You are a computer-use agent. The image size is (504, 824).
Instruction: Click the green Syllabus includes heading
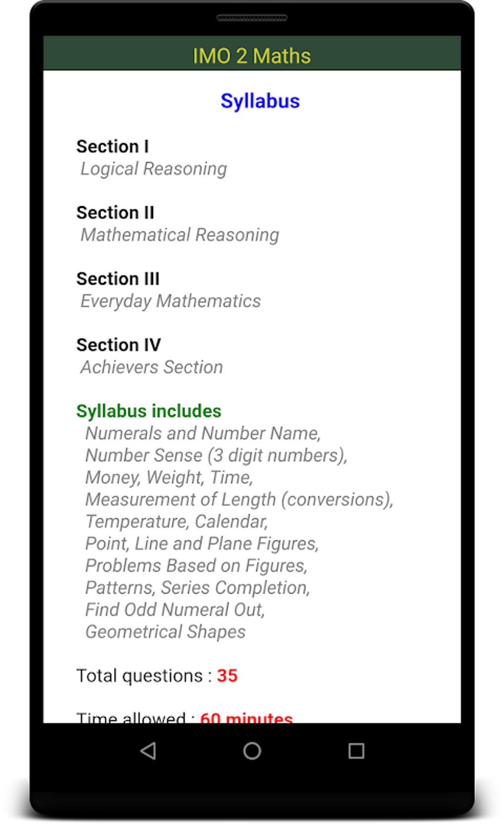(149, 411)
